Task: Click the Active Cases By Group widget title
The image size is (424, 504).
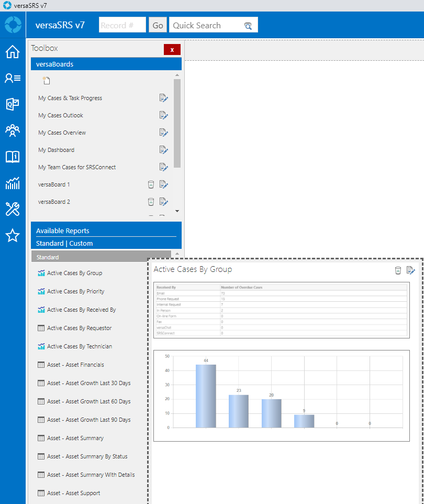Action: [193, 269]
